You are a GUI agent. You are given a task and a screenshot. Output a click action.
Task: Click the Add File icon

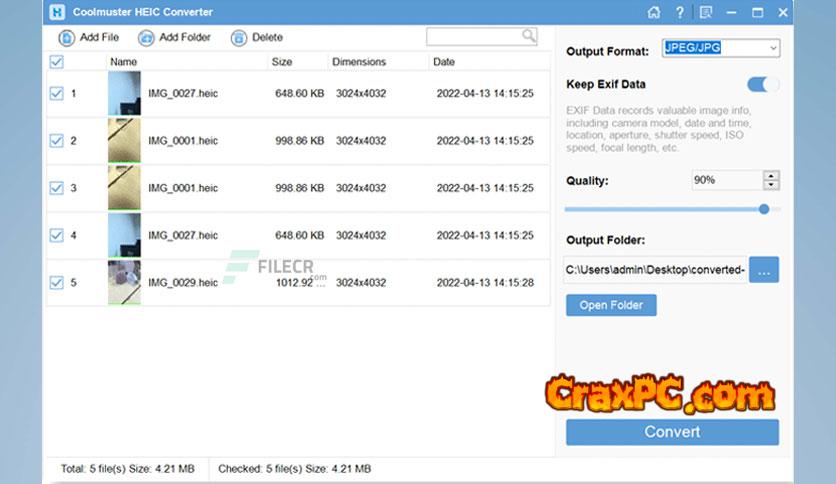66,38
